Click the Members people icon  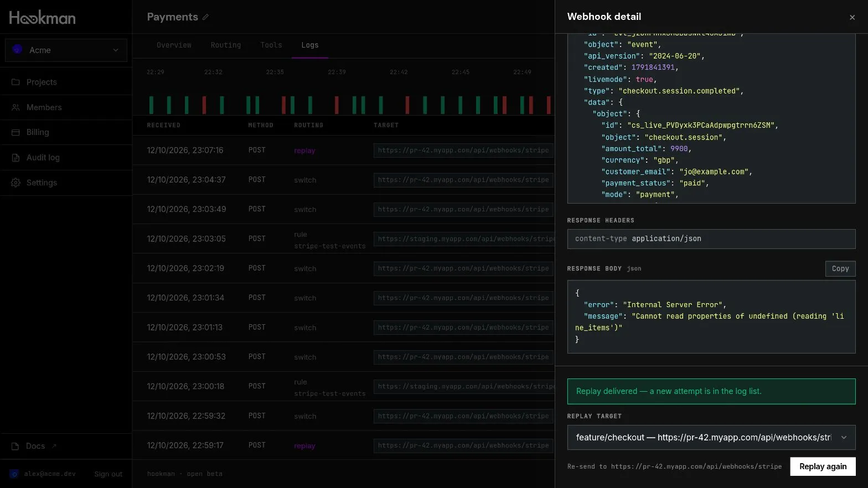(15, 107)
